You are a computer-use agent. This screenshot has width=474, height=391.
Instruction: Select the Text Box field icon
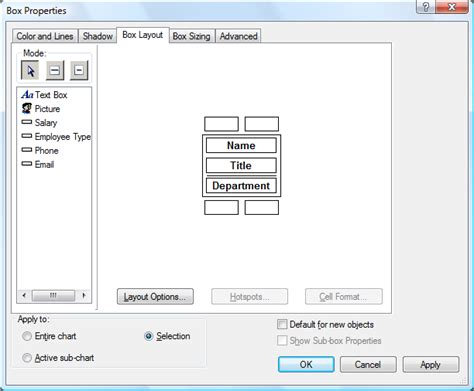point(27,95)
